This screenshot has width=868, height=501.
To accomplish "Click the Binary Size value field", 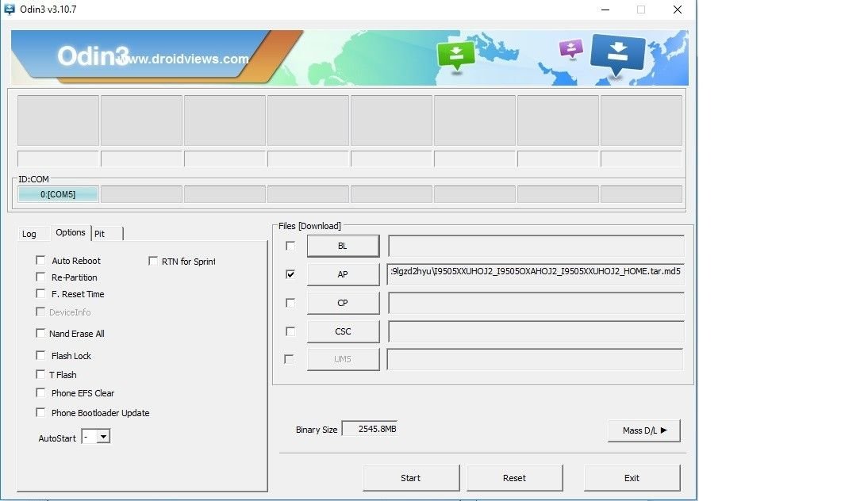I will point(370,429).
